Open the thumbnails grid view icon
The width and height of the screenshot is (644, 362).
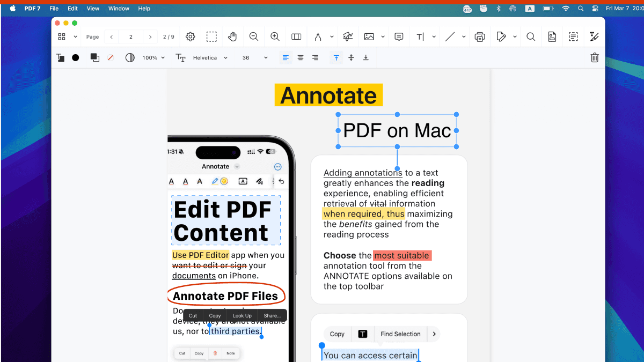pos(62,36)
